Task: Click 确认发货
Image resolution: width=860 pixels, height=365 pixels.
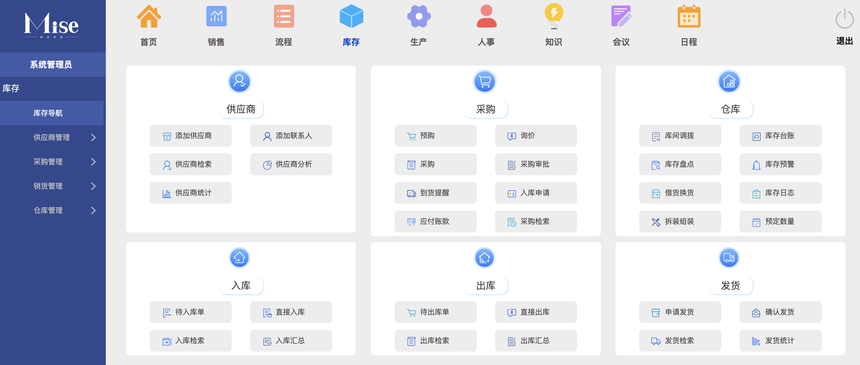Action: 780,312
